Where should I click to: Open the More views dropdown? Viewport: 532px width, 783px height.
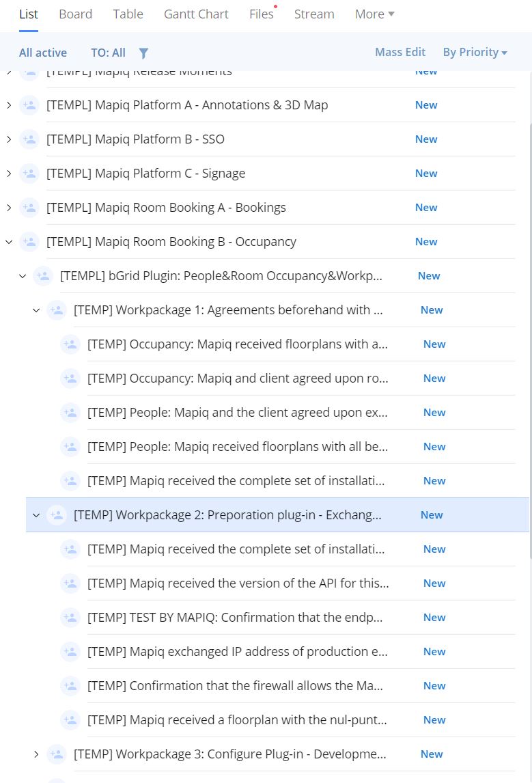[x=374, y=14]
